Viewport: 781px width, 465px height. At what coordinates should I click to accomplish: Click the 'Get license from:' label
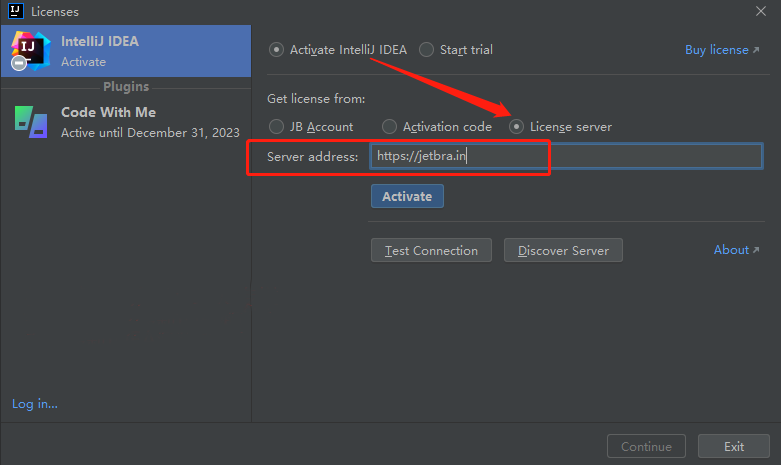(316, 99)
